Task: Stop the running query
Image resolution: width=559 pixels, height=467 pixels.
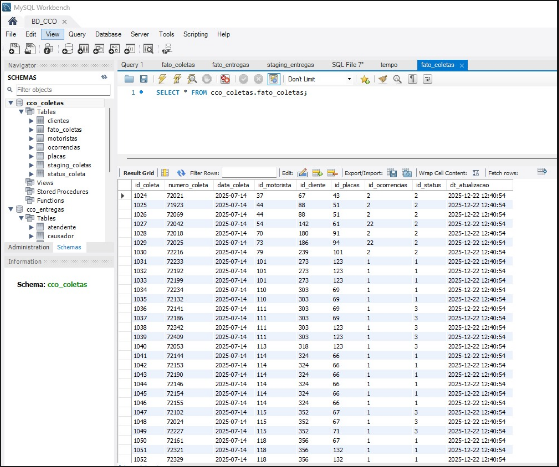Action: tap(207, 79)
